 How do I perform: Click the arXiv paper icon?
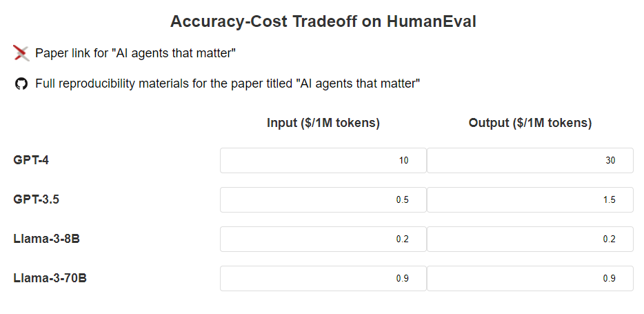pyautogui.click(x=21, y=53)
